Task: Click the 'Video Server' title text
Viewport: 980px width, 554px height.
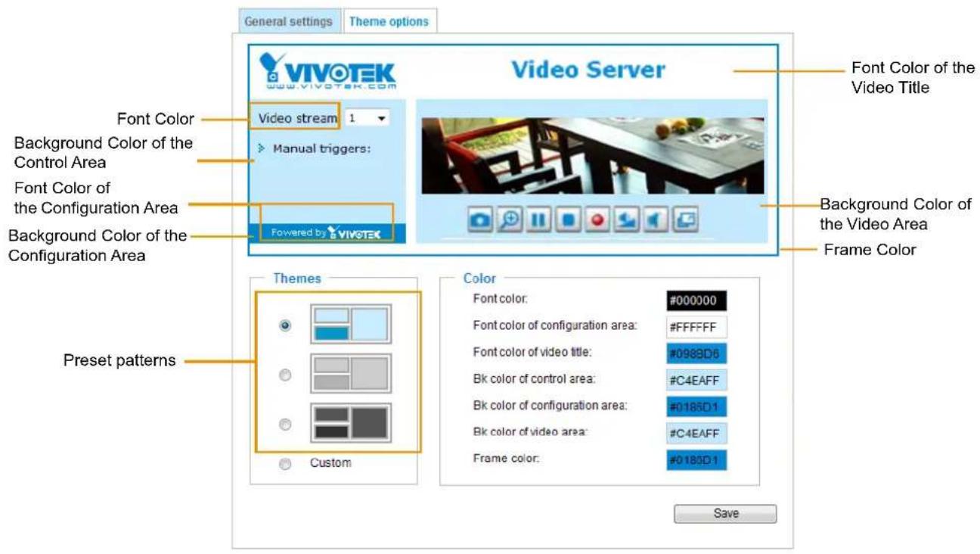Action: coord(588,70)
